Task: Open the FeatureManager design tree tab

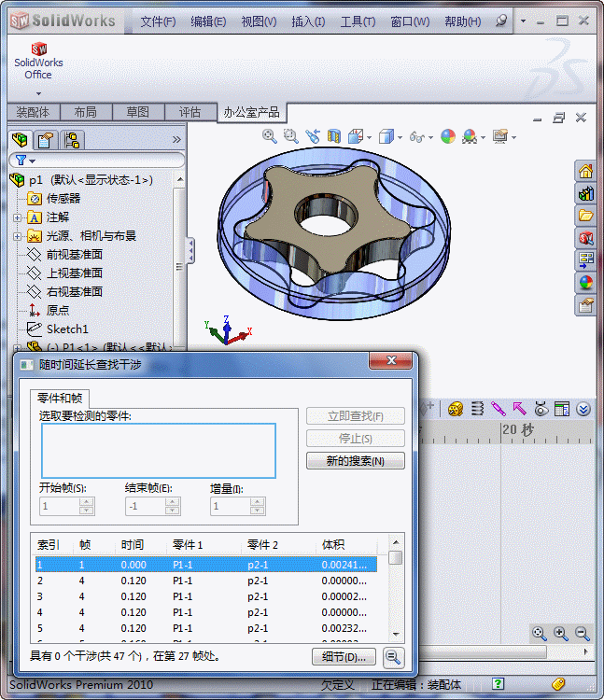Action: point(20,140)
